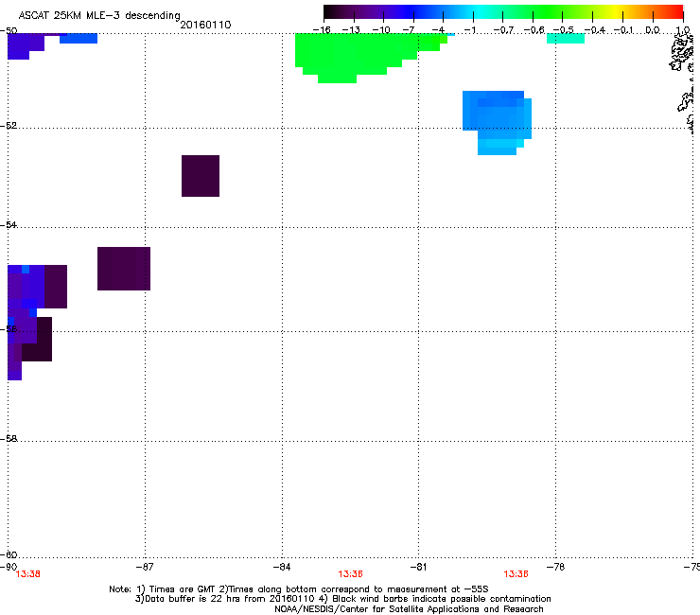The image size is (700, 615).
Task: Click the -87 longitude axis label
Action: pyautogui.click(x=144, y=567)
